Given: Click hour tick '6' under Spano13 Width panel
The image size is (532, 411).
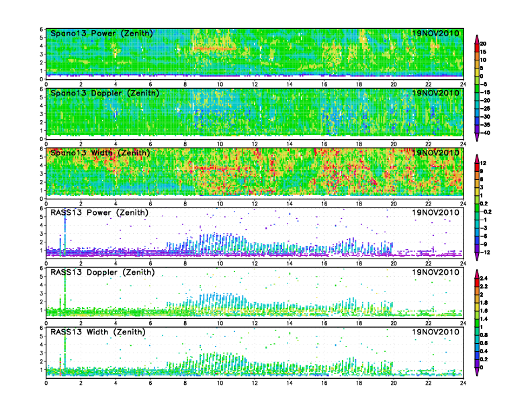Looking at the screenshot, I should tap(150, 203).
